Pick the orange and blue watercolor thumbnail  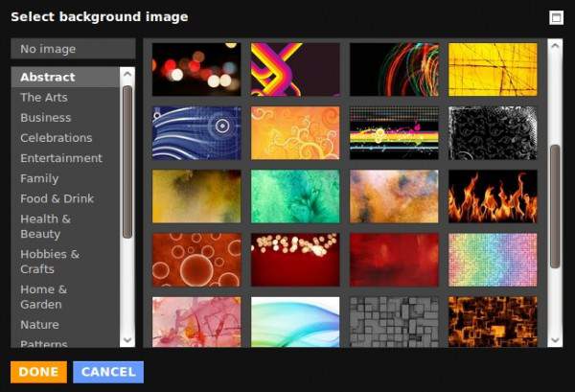394,196
